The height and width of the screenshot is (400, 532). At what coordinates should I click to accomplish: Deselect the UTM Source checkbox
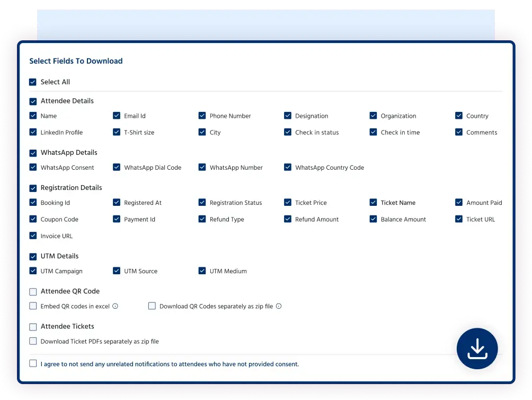pyautogui.click(x=117, y=271)
